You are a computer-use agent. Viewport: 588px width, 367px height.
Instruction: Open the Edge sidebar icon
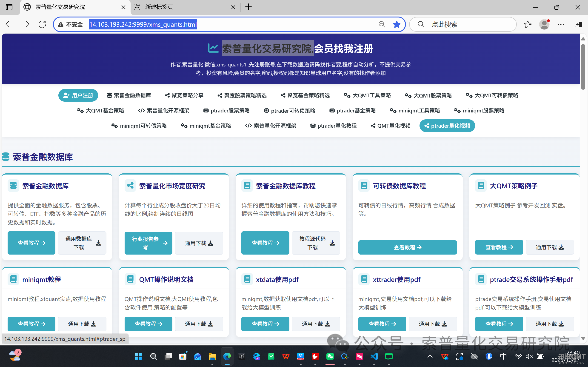coord(578,24)
